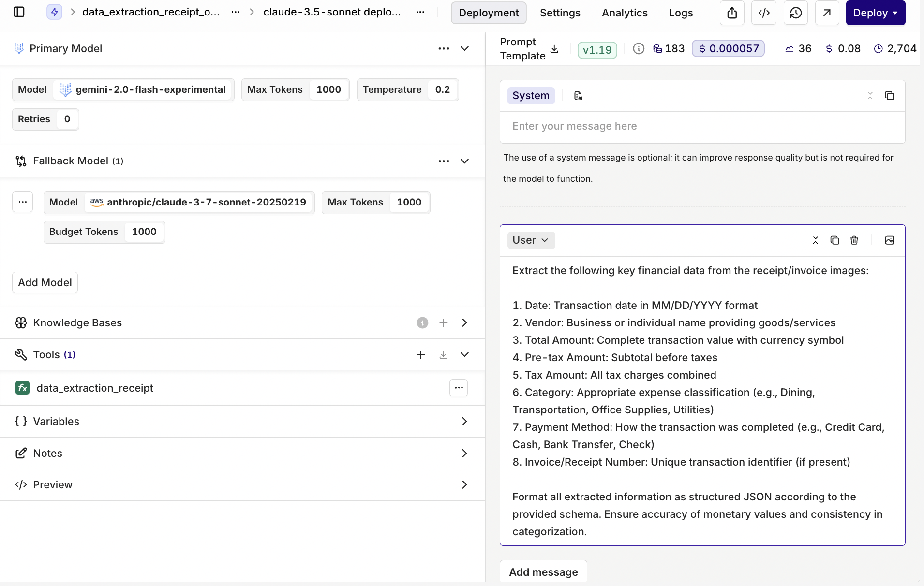The image size is (924, 586).
Task: Switch to the Analytics tab
Action: (625, 13)
